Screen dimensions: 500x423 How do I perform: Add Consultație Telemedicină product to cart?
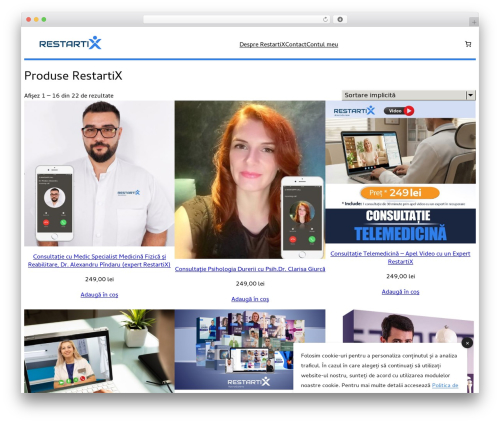coord(400,292)
